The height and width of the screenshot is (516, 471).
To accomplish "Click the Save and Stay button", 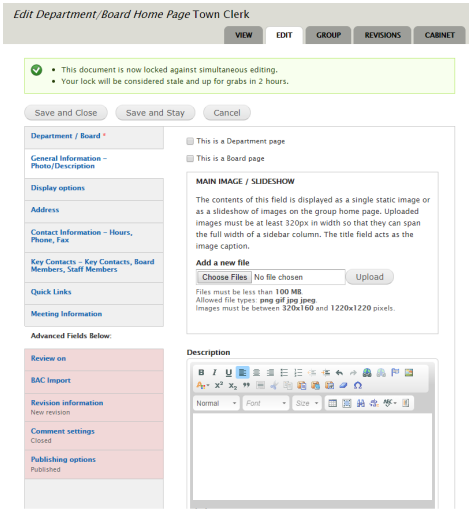I will 155,113.
